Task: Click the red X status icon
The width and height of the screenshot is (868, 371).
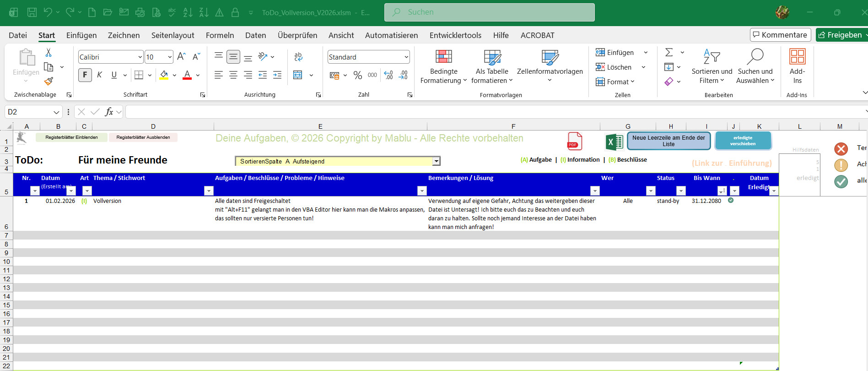Action: [x=841, y=149]
